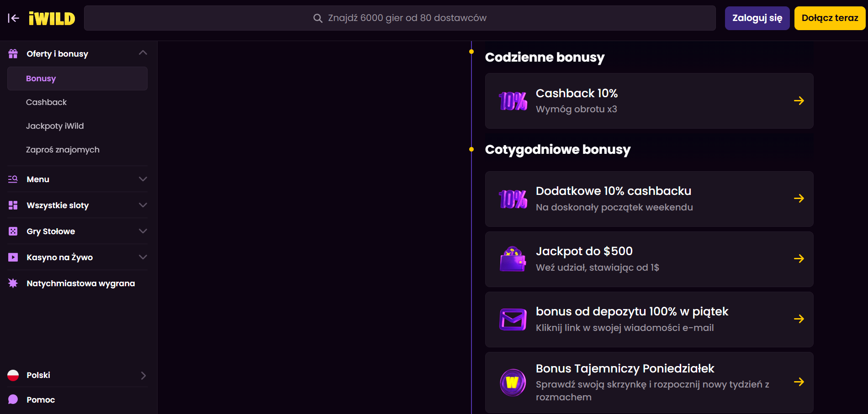Focus the game search field
The width and height of the screenshot is (868, 414).
[400, 18]
